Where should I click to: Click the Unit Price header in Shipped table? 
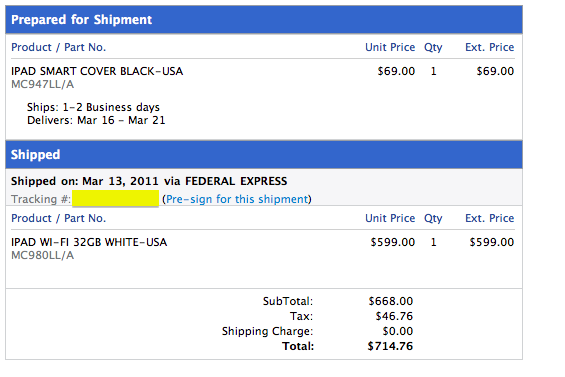coord(390,218)
